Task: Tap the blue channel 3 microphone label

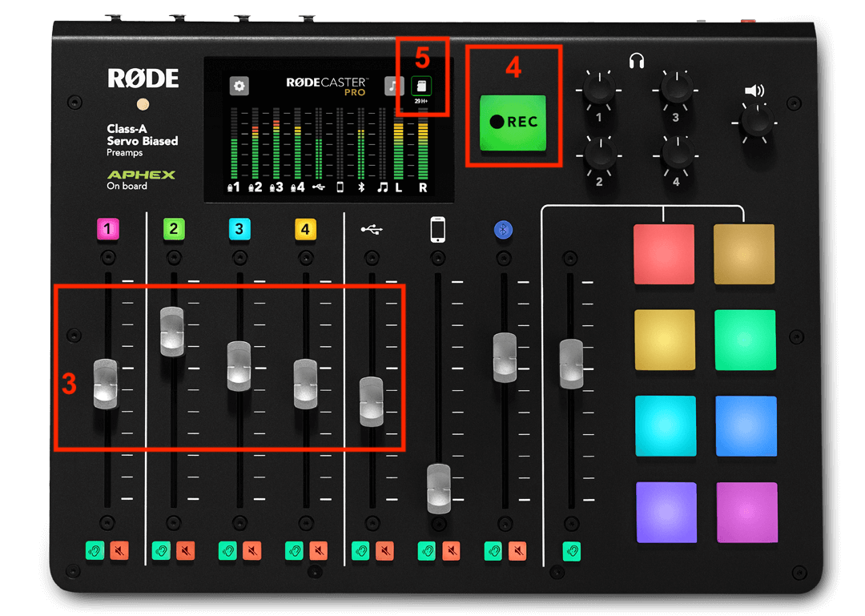Action: [x=239, y=229]
